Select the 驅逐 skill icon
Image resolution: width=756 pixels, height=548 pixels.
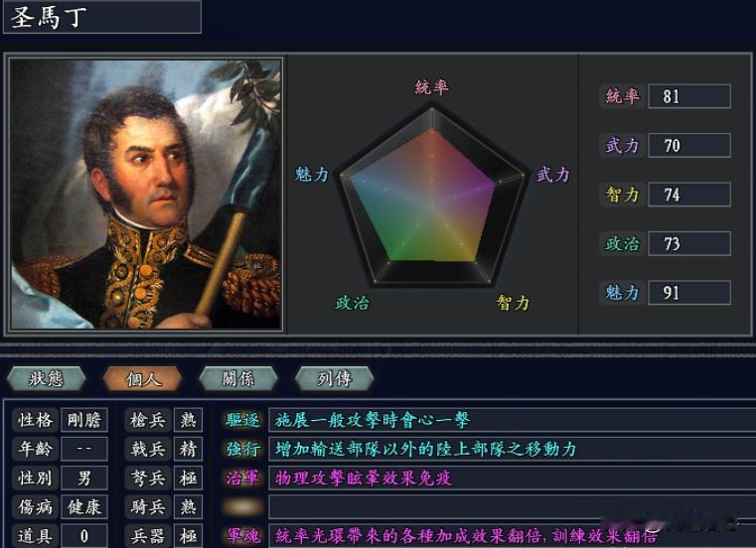tap(243, 420)
